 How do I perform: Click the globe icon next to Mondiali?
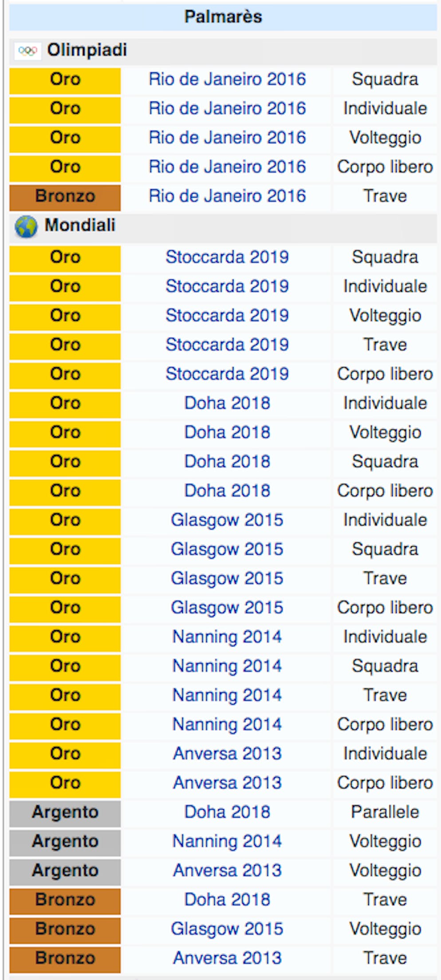[26, 227]
